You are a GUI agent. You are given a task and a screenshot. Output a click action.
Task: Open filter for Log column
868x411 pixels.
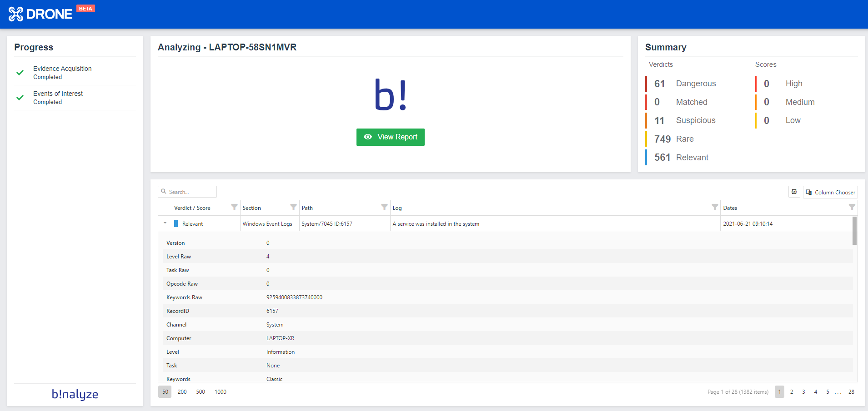(715, 207)
